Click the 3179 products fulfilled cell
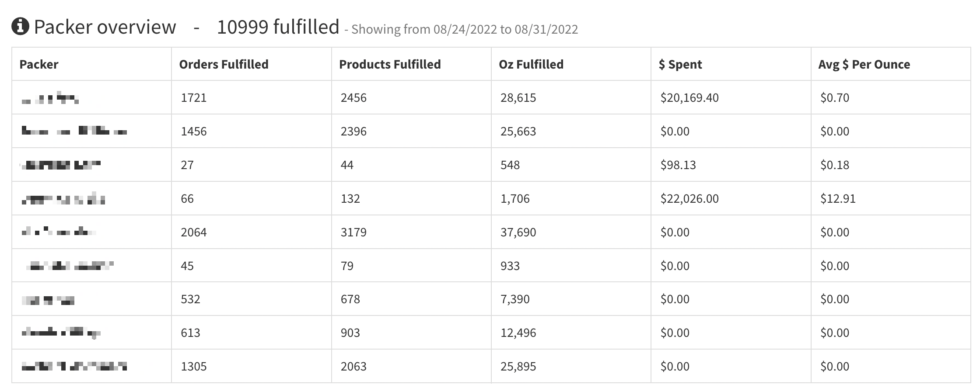The height and width of the screenshot is (388, 980). click(353, 232)
